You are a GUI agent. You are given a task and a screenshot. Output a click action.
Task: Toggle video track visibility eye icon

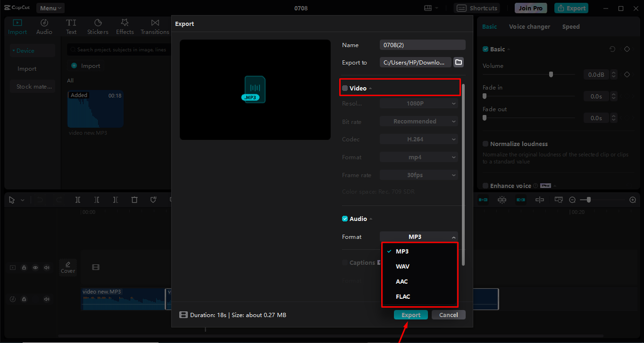[x=35, y=268]
